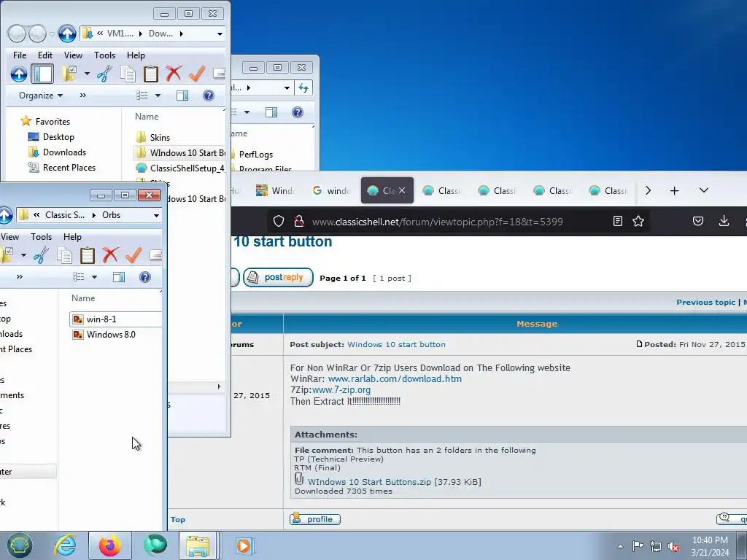Image resolution: width=747 pixels, height=560 pixels.
Task: Open the Help menu in Downloads window
Action: [136, 55]
